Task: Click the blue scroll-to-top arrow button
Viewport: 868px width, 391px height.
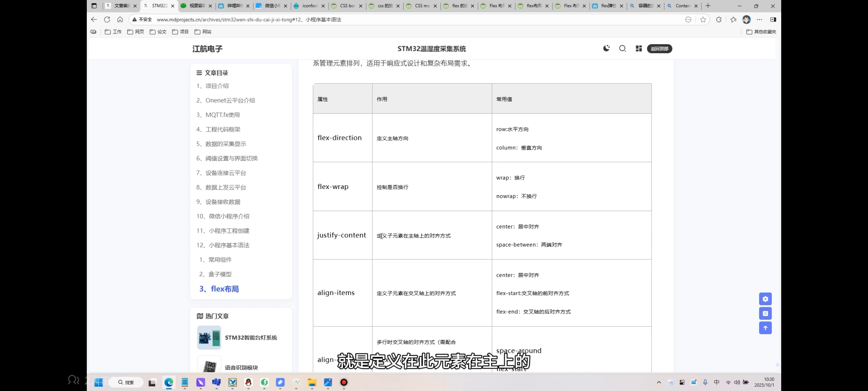Action: pos(765,328)
